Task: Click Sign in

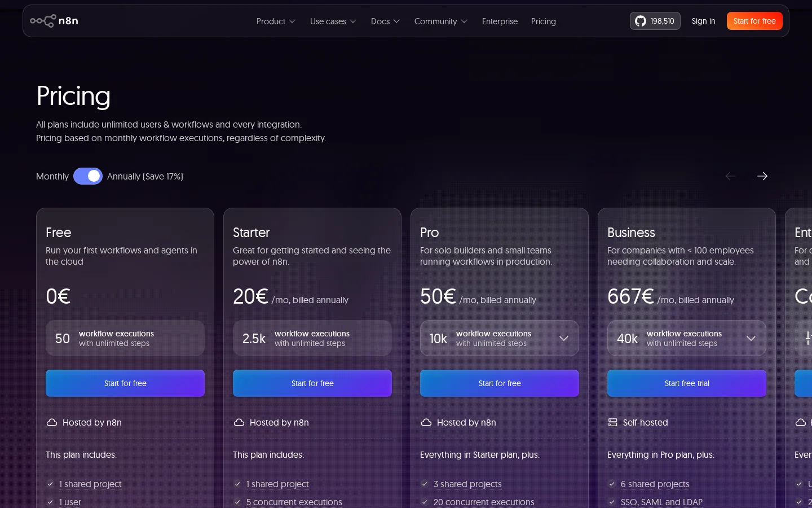Action: tap(703, 21)
